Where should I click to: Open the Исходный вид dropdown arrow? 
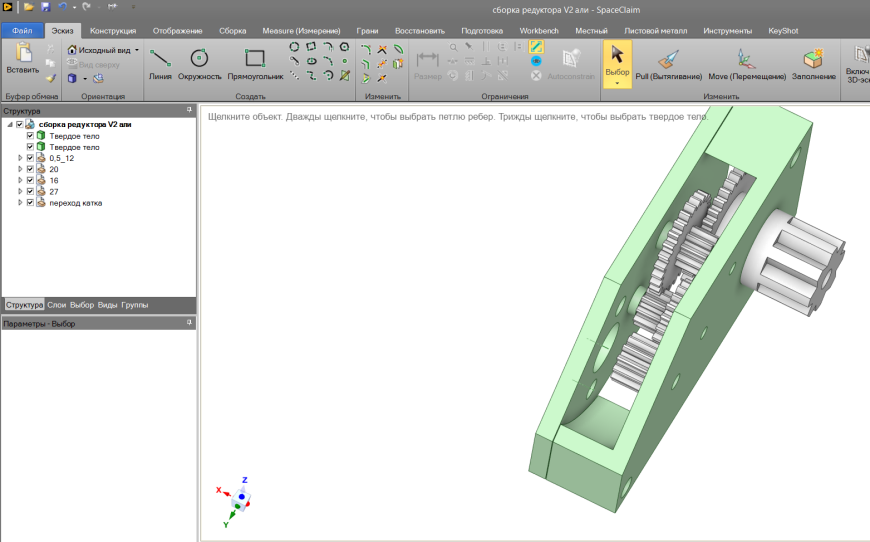138,49
